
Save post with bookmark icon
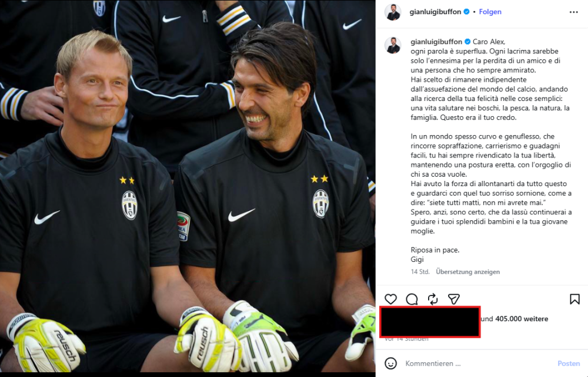pyautogui.click(x=574, y=299)
